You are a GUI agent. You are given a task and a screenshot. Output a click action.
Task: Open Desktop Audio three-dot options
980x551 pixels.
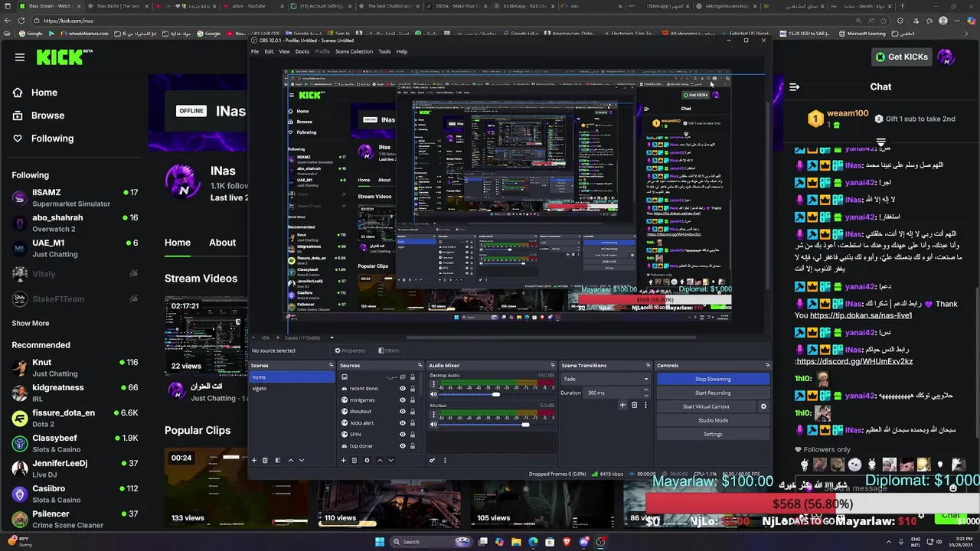433,383
